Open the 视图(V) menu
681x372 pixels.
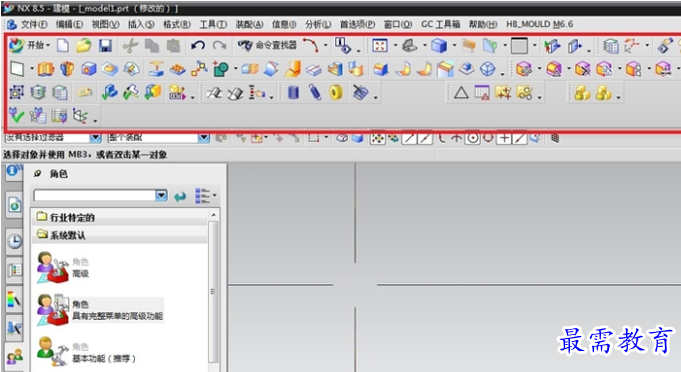pyautogui.click(x=106, y=24)
